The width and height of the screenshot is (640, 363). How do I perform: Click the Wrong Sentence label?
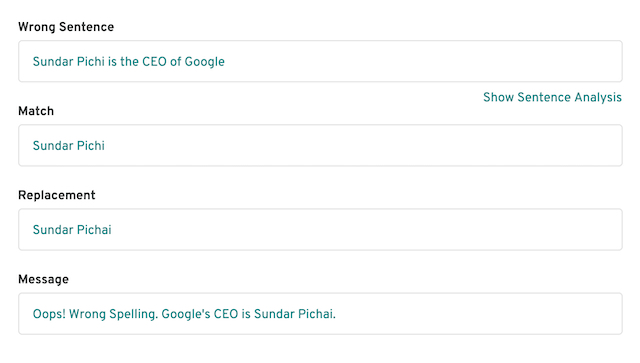[66, 27]
